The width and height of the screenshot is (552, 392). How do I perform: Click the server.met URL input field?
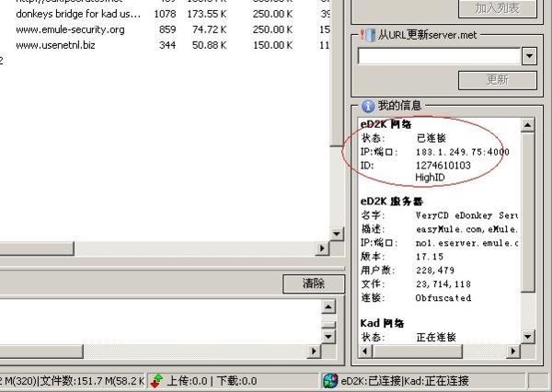tap(440, 56)
